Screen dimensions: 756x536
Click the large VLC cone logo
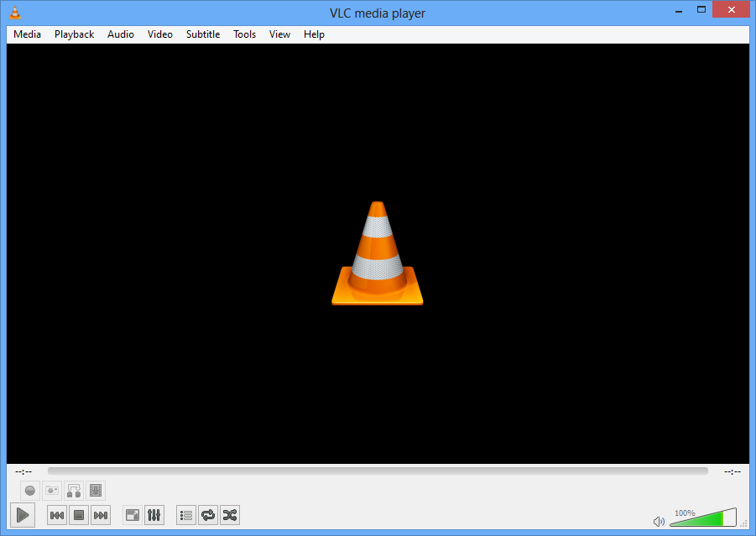point(377,253)
